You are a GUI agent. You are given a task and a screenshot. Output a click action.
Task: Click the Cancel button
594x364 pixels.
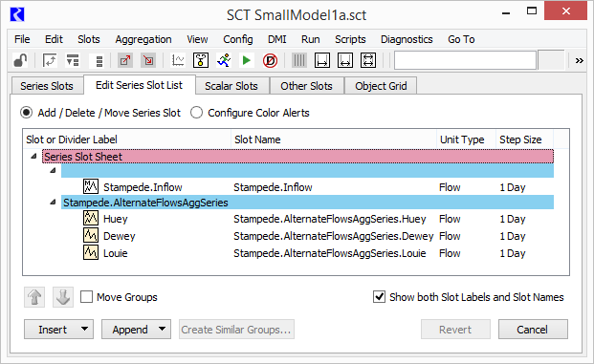coord(533,330)
